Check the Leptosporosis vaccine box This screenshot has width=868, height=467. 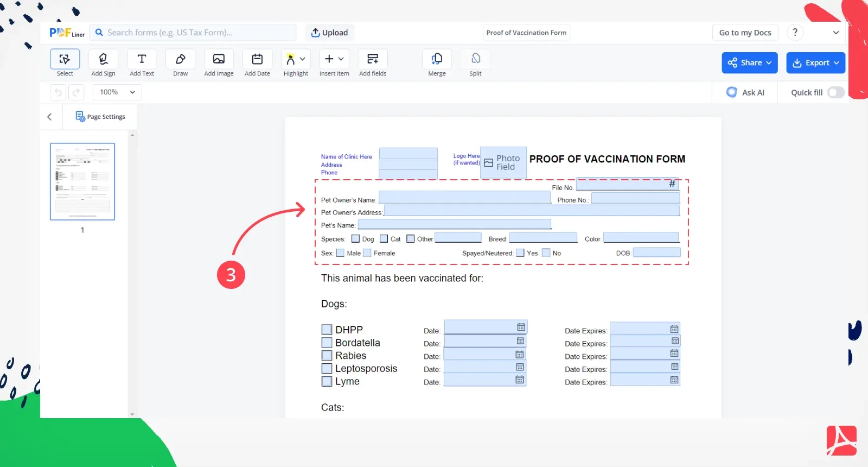[x=327, y=368]
